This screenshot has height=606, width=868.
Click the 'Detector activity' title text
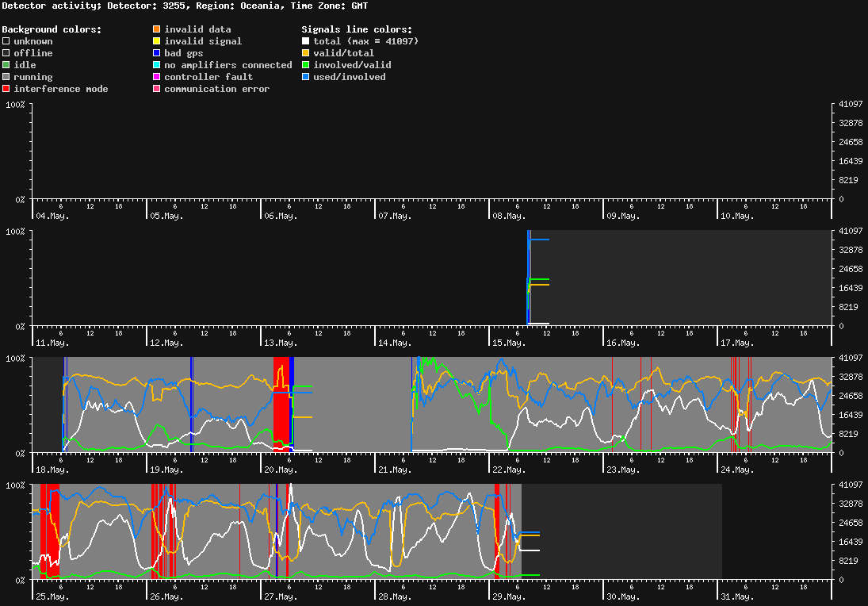[x=52, y=6]
